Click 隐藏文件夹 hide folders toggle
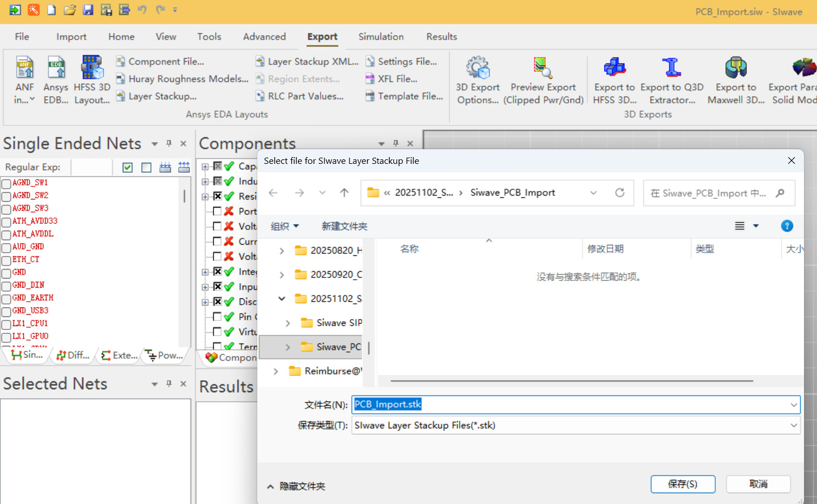The height and width of the screenshot is (504, 817). 296,486
